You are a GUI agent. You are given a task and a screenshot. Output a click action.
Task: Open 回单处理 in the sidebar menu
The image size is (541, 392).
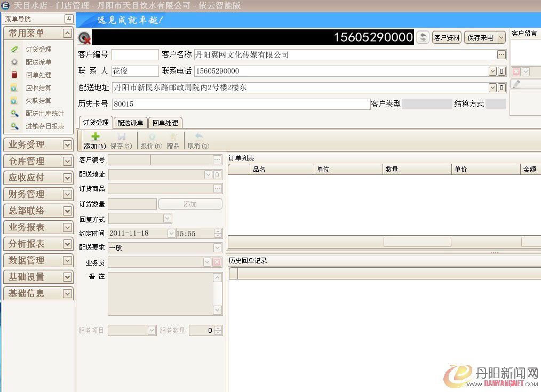pos(38,75)
